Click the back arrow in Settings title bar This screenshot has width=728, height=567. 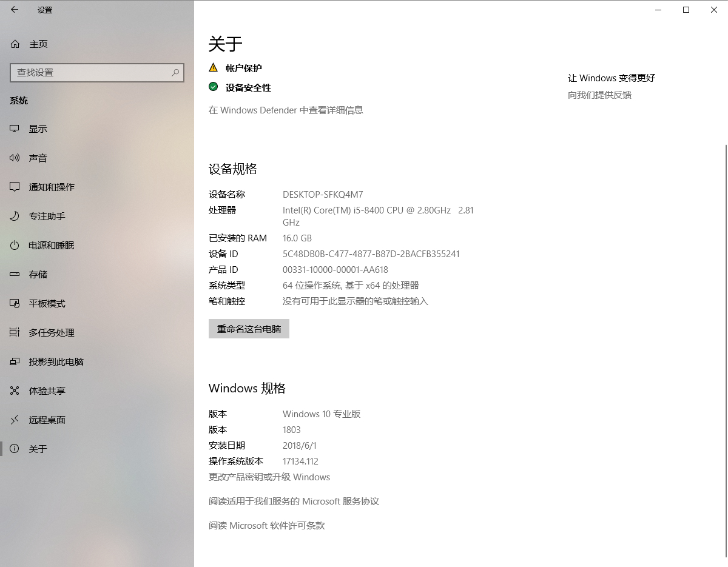tap(15, 10)
